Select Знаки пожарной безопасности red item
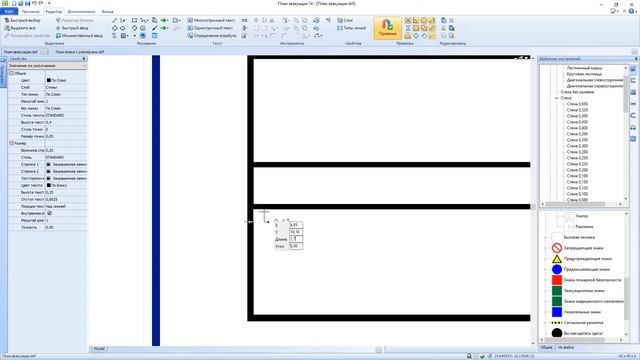This screenshot has width=640, height=360. pos(587,280)
